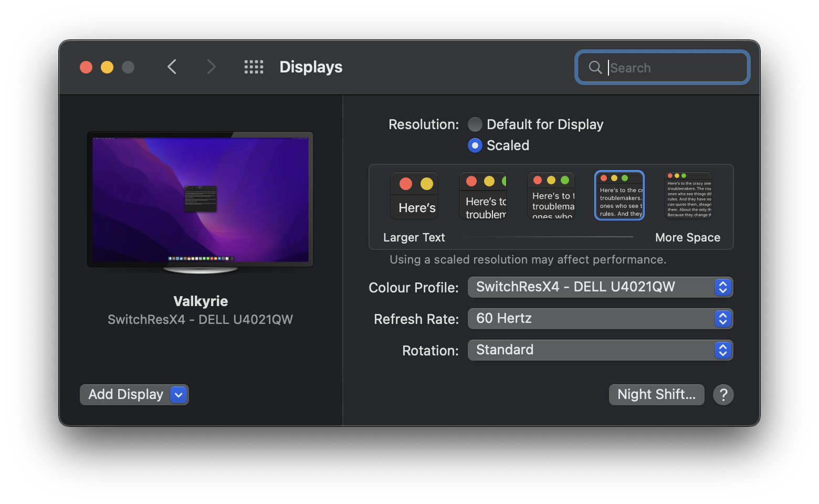Viewport: 819px width, 504px height.
Task: Close the Displays window
Action: 86,67
